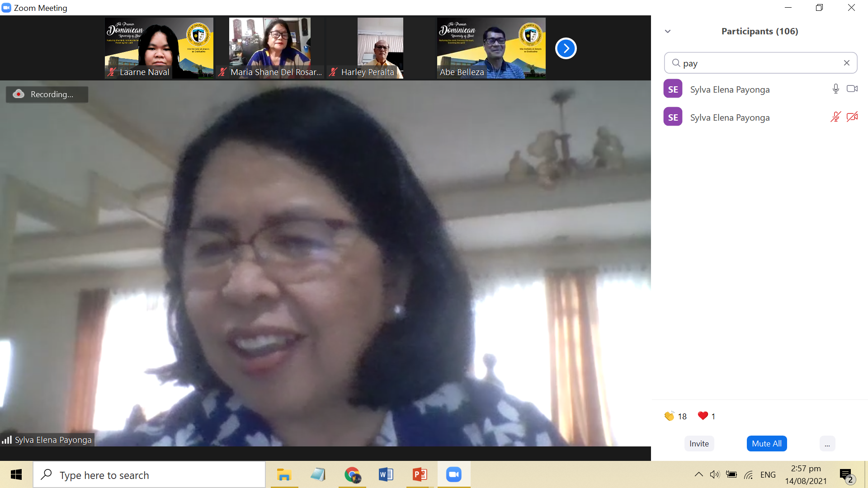Click the search magnifier in participants
Image resolution: width=868 pixels, height=488 pixels.
676,63
